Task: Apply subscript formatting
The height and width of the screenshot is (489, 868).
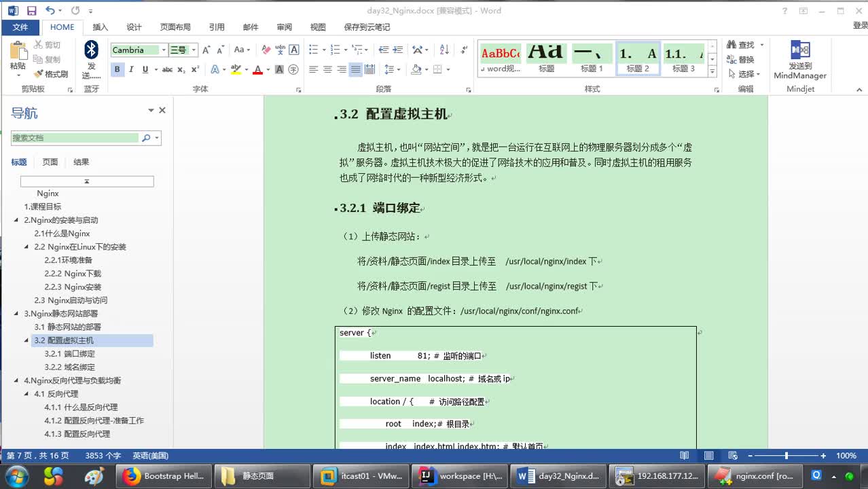Action: click(181, 69)
